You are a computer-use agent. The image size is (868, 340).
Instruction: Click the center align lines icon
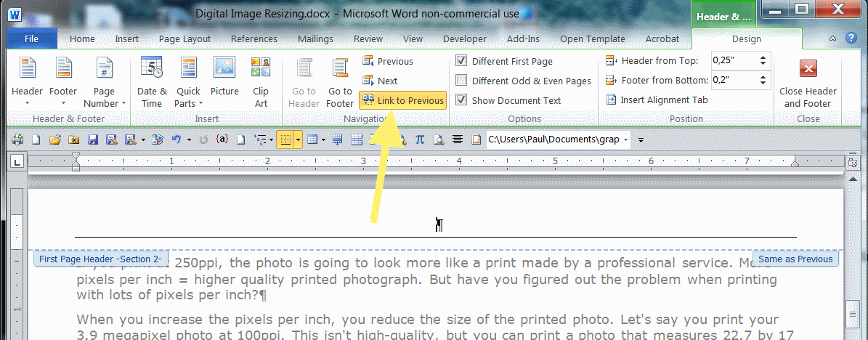(x=458, y=140)
